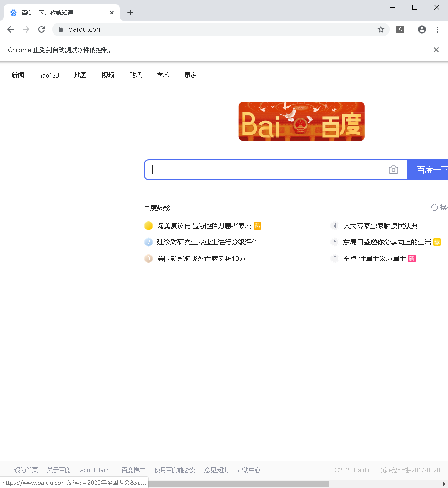This screenshot has height=488, width=448.
Task: Click the 百度推广 footer link
Action: [x=133, y=470]
